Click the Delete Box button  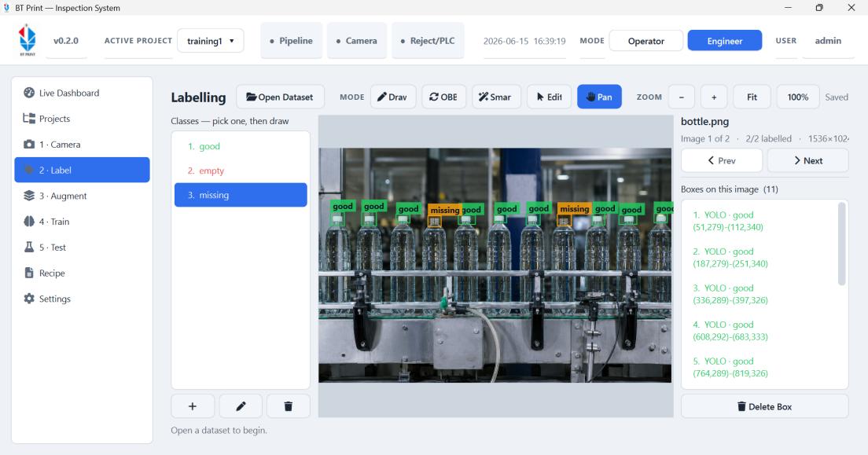(x=764, y=406)
